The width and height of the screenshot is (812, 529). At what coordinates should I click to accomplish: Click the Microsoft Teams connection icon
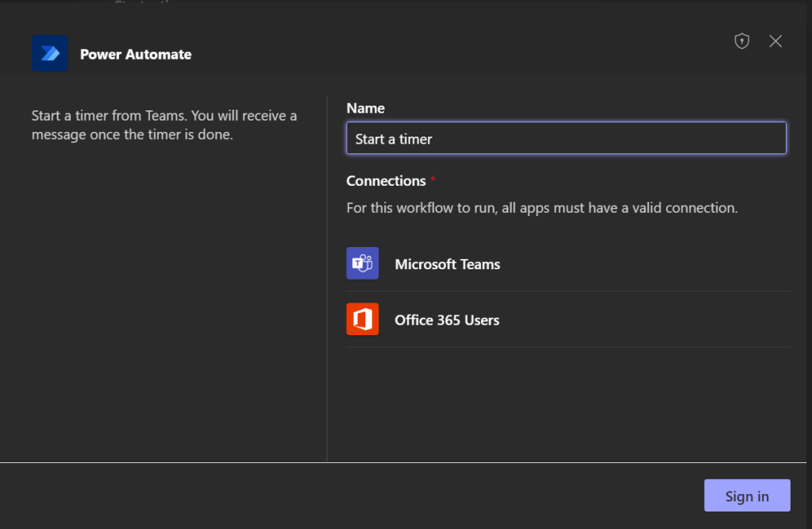[363, 264]
